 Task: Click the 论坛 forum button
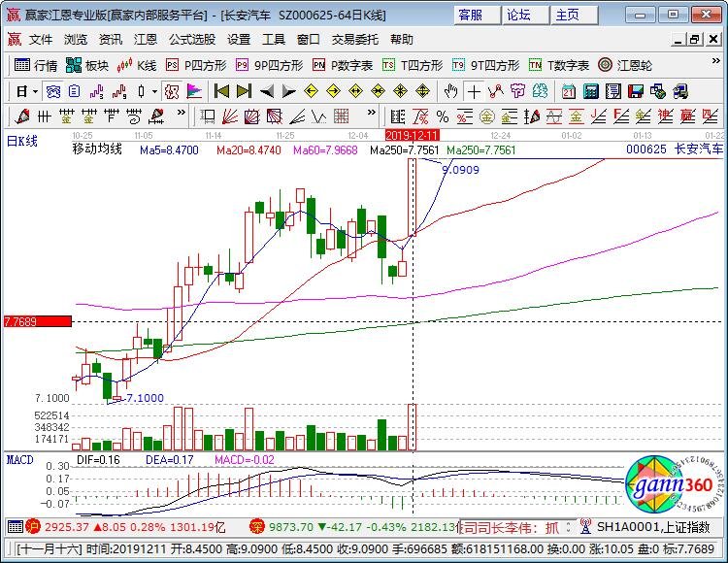tap(525, 16)
